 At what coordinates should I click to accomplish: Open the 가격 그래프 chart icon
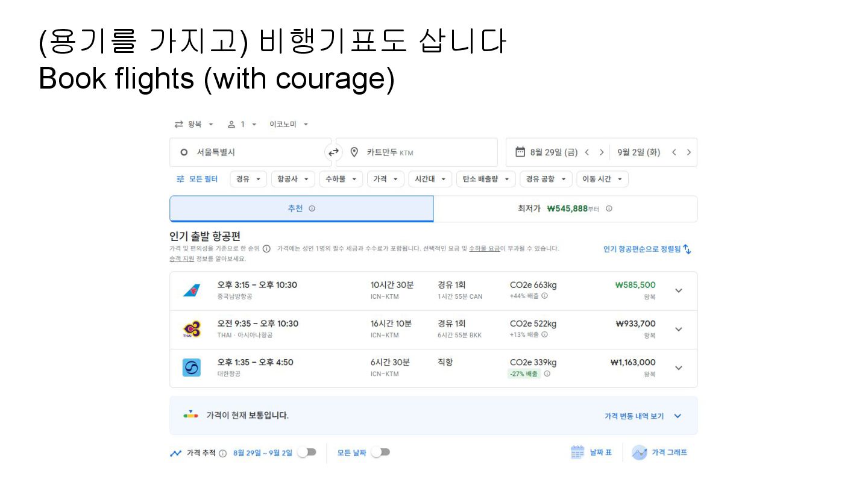tap(639, 452)
